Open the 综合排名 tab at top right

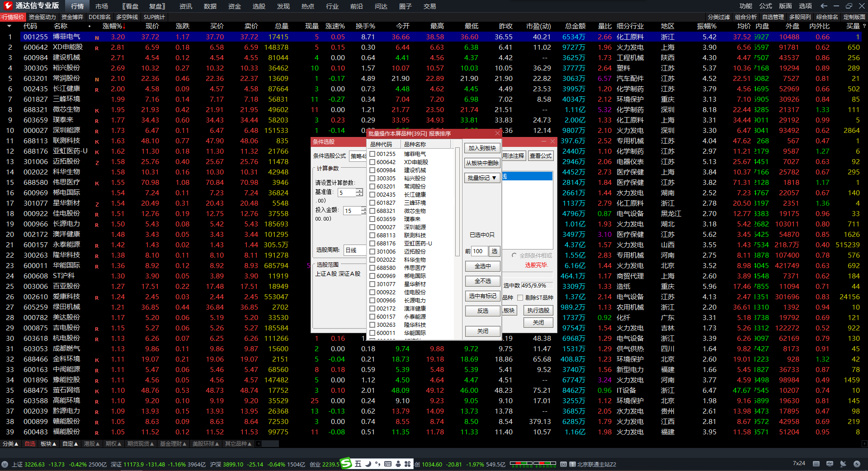(827, 17)
